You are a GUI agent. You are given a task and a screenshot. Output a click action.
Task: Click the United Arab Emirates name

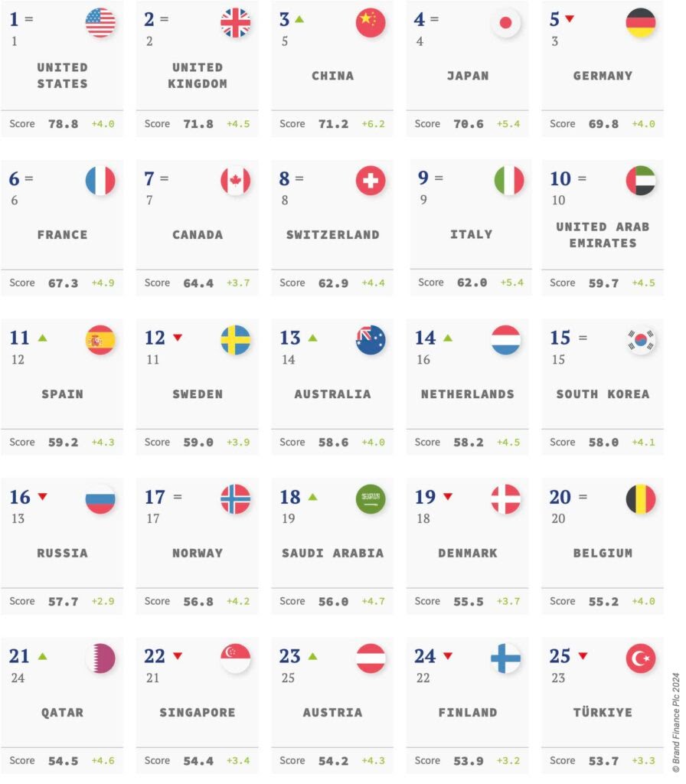click(603, 234)
